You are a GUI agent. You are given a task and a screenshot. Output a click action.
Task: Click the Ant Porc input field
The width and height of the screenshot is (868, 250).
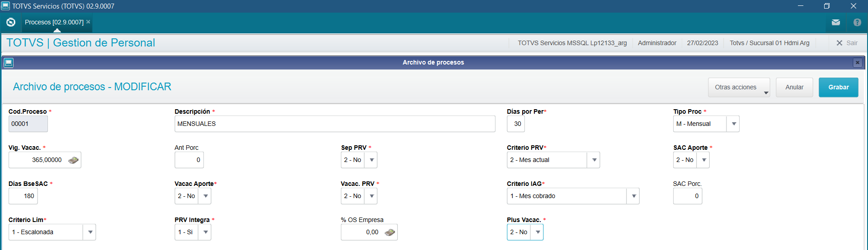click(189, 160)
